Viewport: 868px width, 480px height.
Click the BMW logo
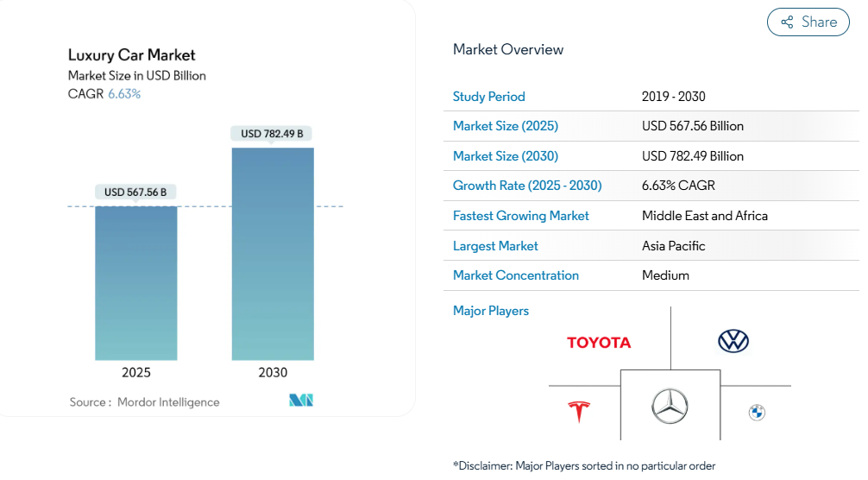(x=757, y=413)
